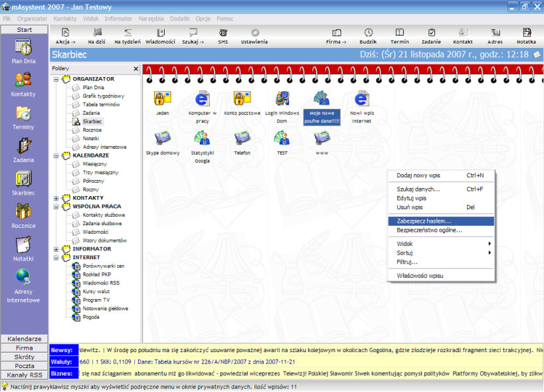
Task: Expand the KONTAKTY tree node
Action: 56,198
